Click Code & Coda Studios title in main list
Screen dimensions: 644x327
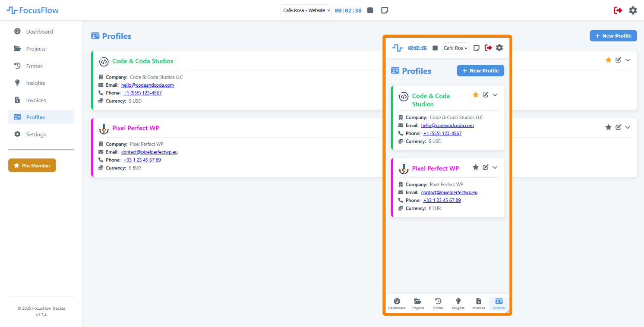point(142,61)
